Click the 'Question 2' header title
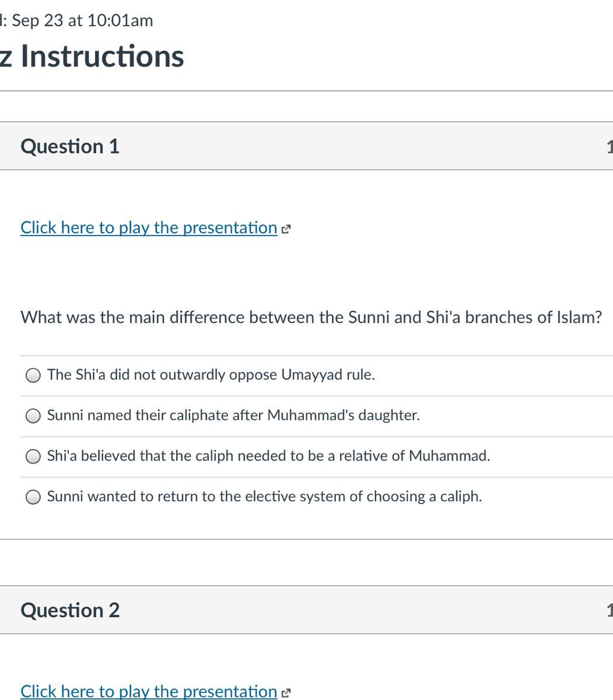Viewport: 613px width, 700px height. [70, 610]
